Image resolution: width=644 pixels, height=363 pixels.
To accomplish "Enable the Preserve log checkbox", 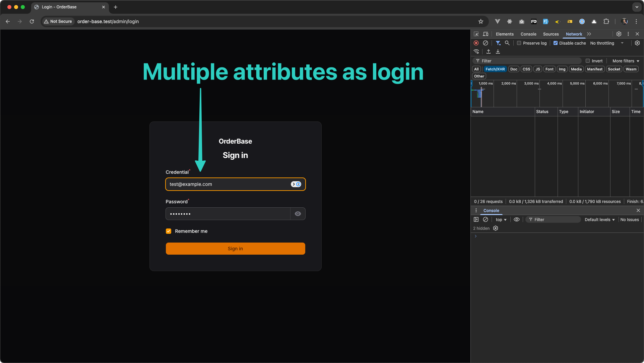I will (x=519, y=43).
